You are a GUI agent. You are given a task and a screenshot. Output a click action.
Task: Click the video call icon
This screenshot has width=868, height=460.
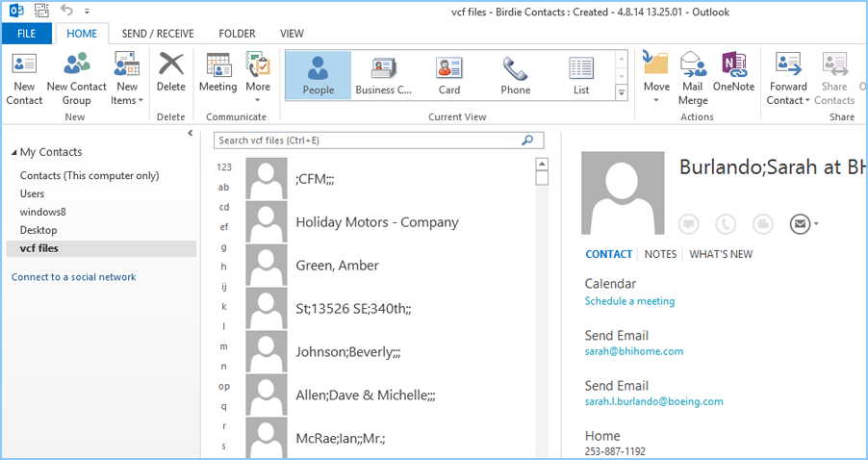763,224
